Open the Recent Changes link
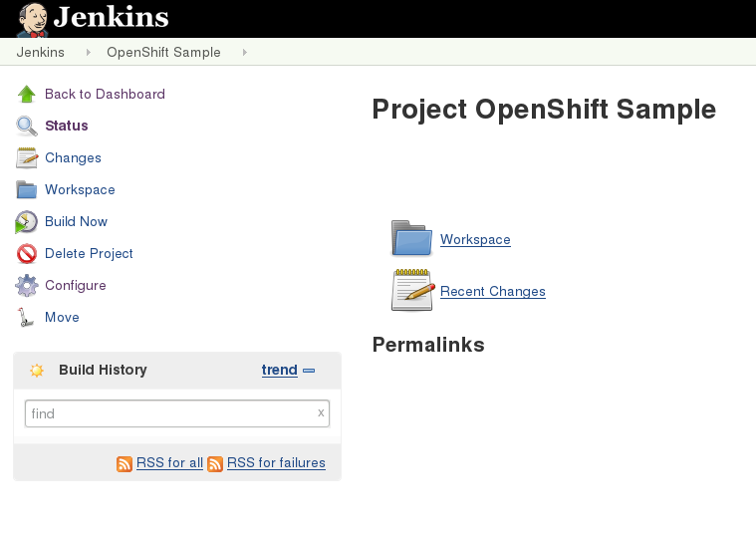The width and height of the screenshot is (756, 533). pyautogui.click(x=493, y=291)
